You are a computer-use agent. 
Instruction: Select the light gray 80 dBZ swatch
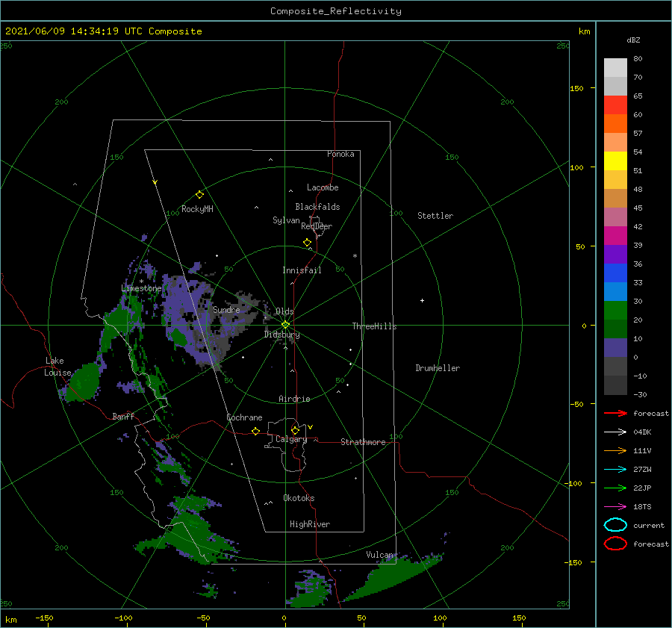coord(615,67)
